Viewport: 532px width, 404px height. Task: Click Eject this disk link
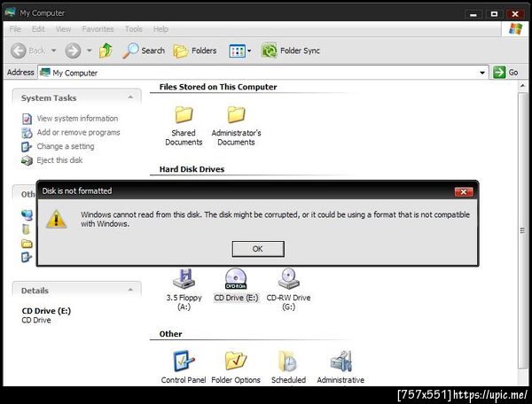(x=59, y=160)
